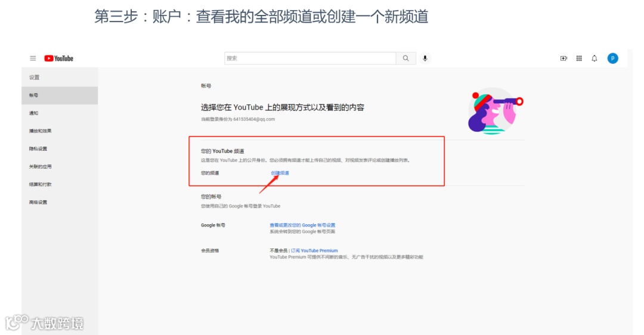
Task: Focus the 搜索 search field
Action: point(310,58)
